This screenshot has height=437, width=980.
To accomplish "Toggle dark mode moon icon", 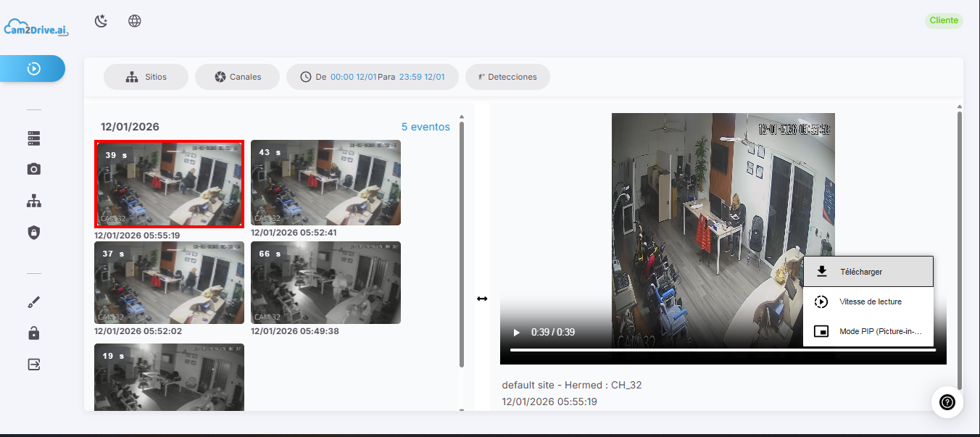I will coord(101,21).
